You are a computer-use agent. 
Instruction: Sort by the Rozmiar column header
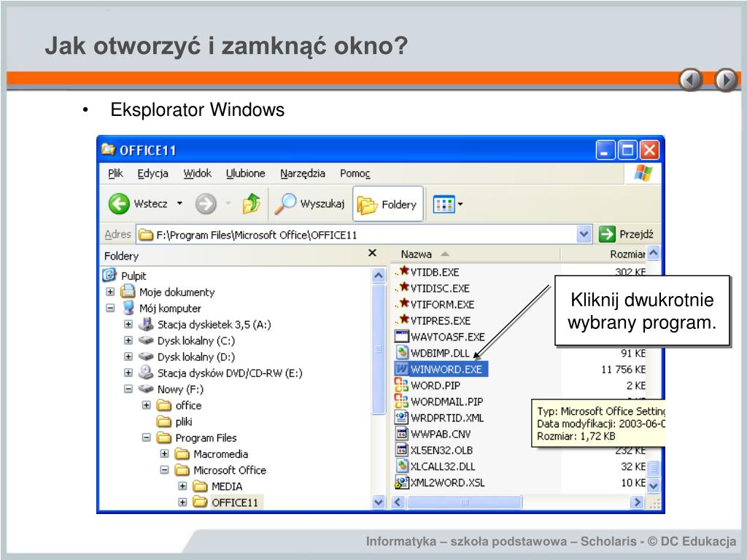click(x=603, y=254)
